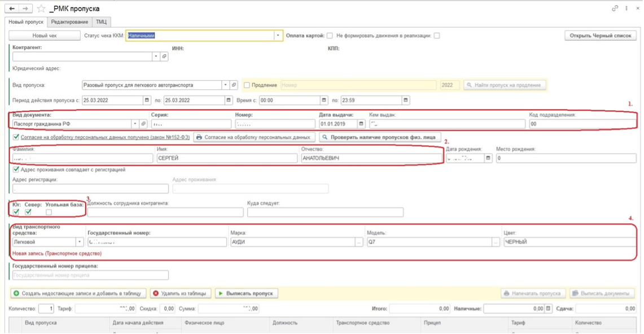The width and height of the screenshot is (644, 334).
Task: Uncheck Адрес проживания совпадает с регистрацией
Action: click(16, 169)
